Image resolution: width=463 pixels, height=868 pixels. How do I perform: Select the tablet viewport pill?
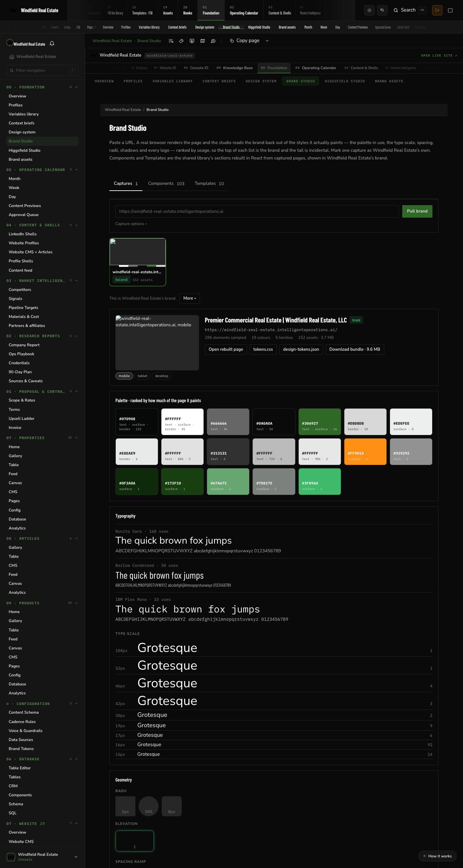tap(142, 376)
